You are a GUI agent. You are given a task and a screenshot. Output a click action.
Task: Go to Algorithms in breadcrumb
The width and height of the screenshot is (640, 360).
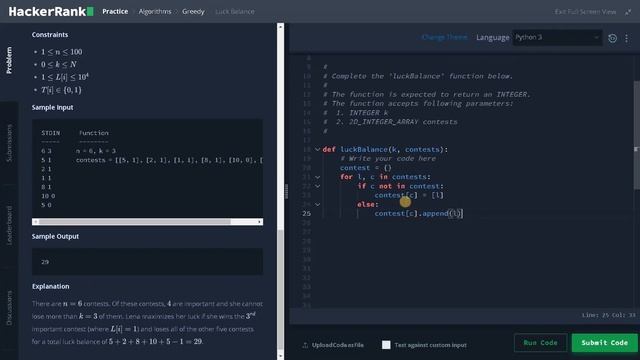pos(155,11)
